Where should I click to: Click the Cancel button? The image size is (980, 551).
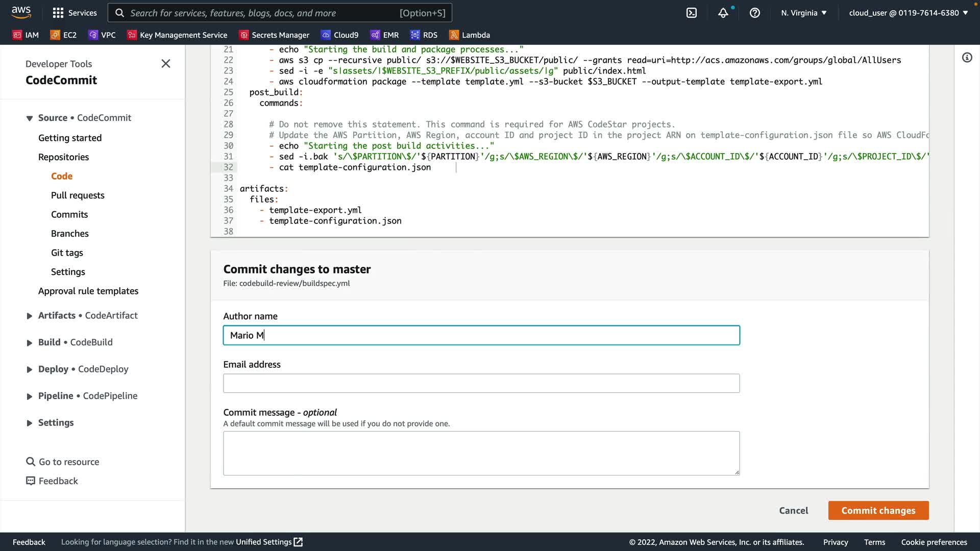pos(793,510)
